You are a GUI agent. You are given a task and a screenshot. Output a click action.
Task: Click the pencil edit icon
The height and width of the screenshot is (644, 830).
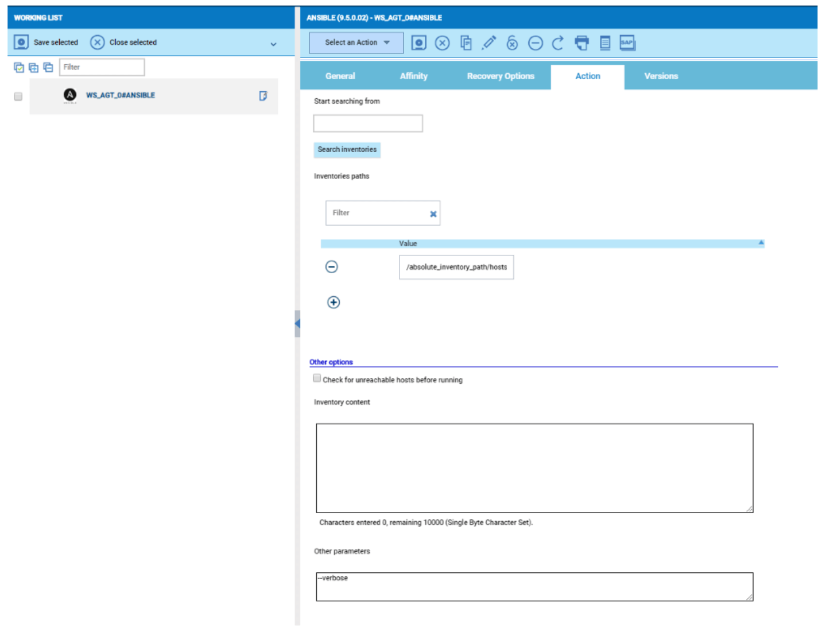point(489,43)
